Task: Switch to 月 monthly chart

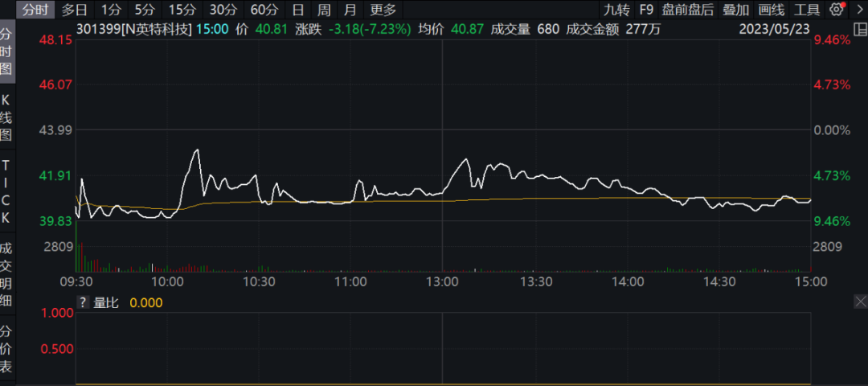Action: click(x=350, y=10)
